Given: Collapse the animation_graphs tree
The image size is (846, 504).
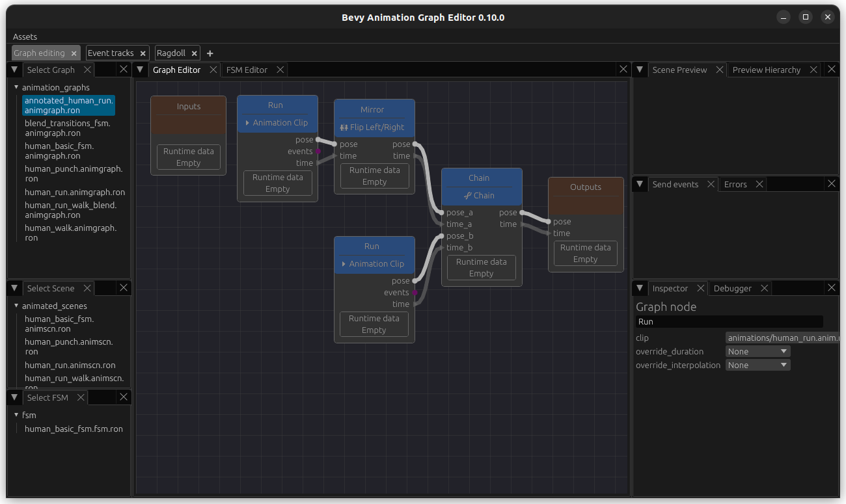Looking at the screenshot, I should click(x=16, y=87).
